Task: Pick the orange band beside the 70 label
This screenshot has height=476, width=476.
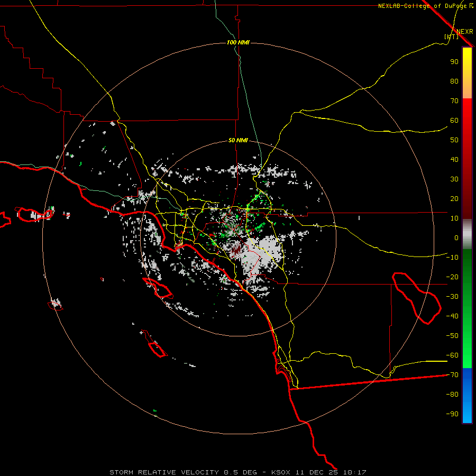Action: coord(467,93)
